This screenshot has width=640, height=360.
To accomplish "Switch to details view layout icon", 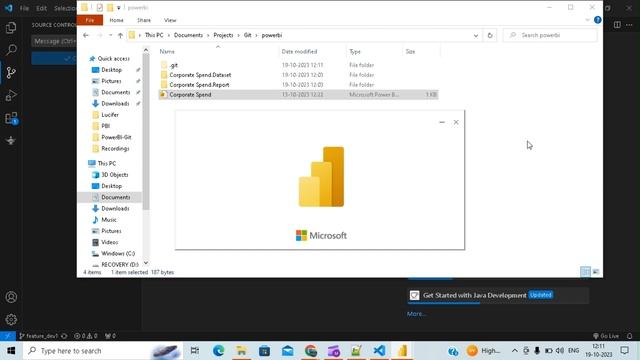I will [x=585, y=272].
